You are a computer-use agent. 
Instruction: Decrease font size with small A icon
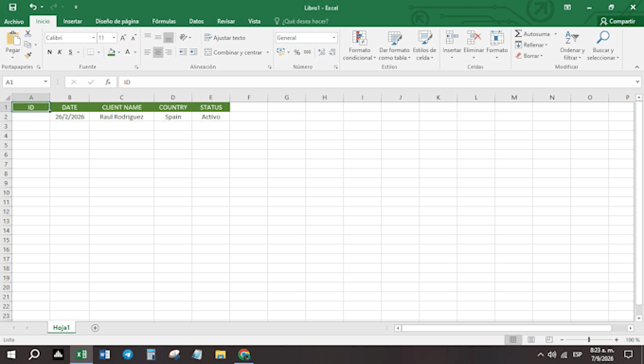pyautogui.click(x=134, y=38)
